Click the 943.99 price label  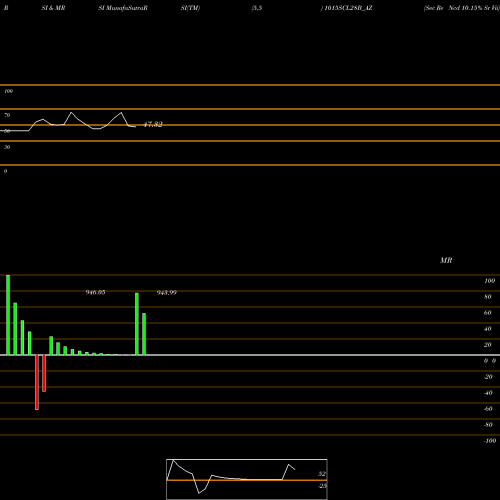click(167, 293)
